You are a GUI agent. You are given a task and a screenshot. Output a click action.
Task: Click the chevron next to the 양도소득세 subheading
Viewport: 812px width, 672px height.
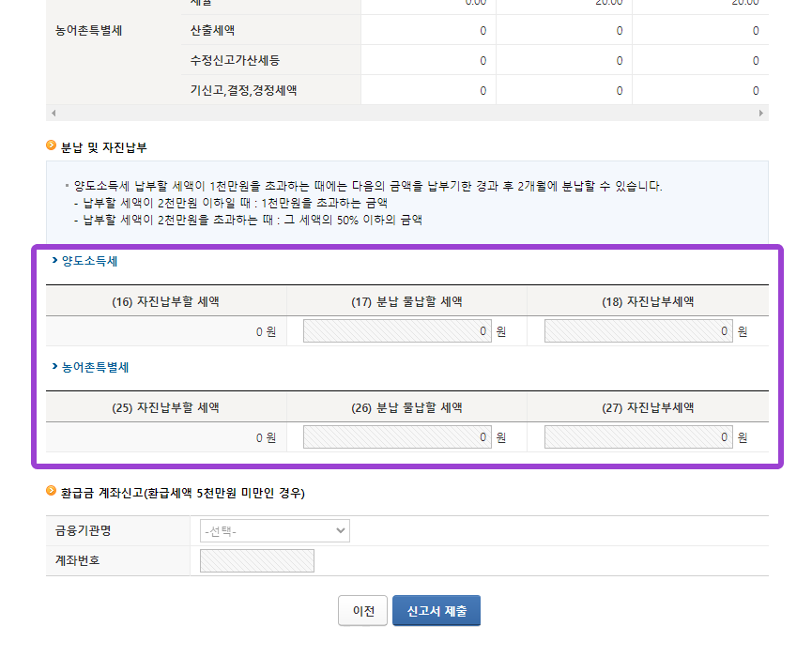(x=54, y=261)
